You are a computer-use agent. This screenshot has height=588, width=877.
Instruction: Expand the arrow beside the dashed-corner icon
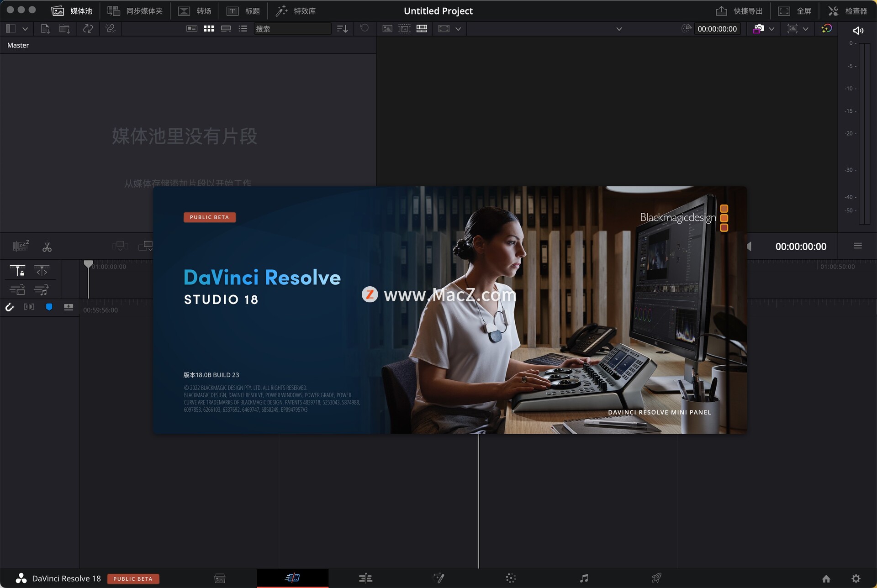pos(805,29)
